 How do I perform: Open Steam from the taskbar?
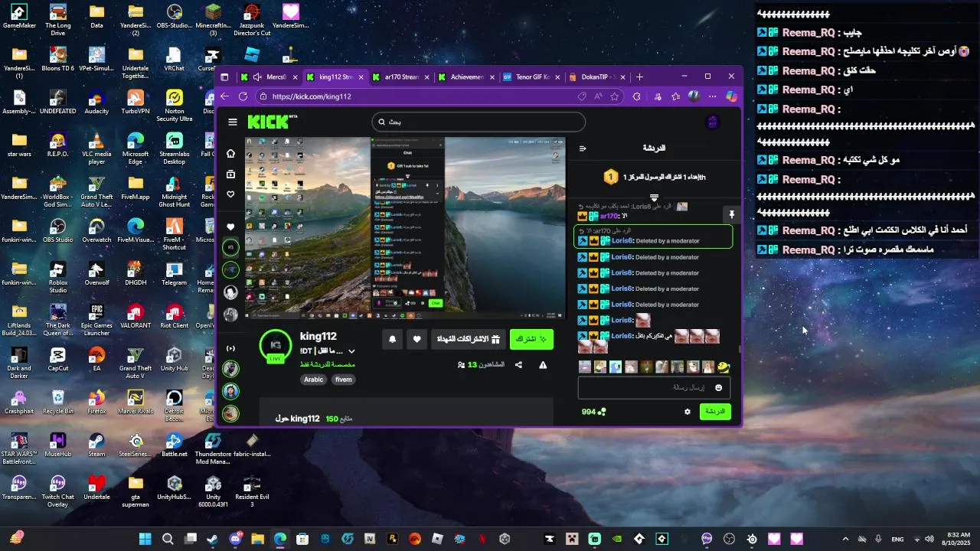pos(213,539)
